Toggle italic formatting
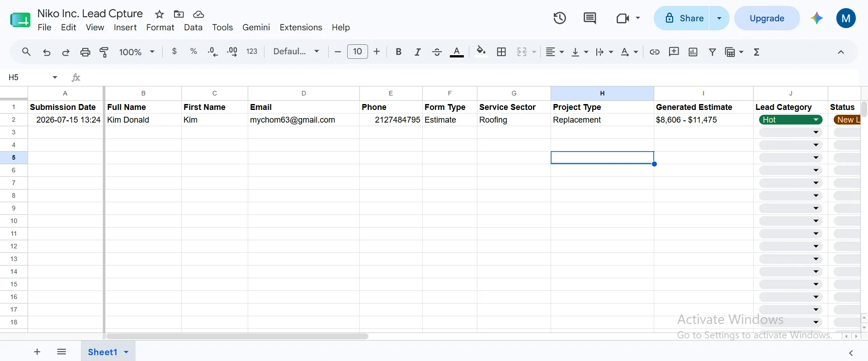This screenshot has height=361, width=868. (418, 52)
